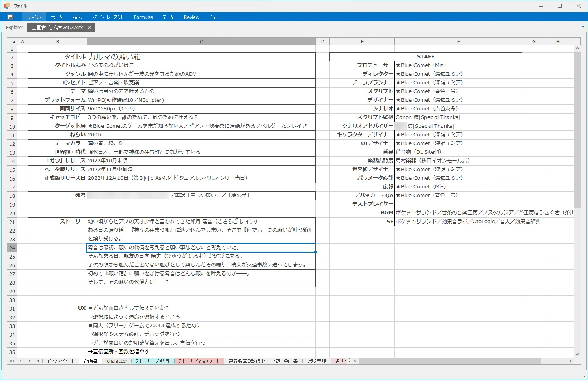Image resolution: width=588 pixels, height=380 pixels.
Task: Select column F by its header
Action: click(458, 41)
